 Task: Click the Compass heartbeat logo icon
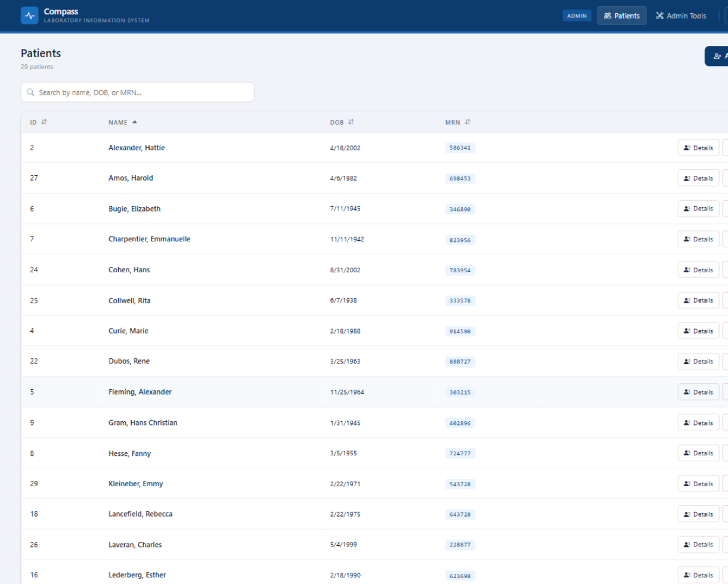coord(29,15)
